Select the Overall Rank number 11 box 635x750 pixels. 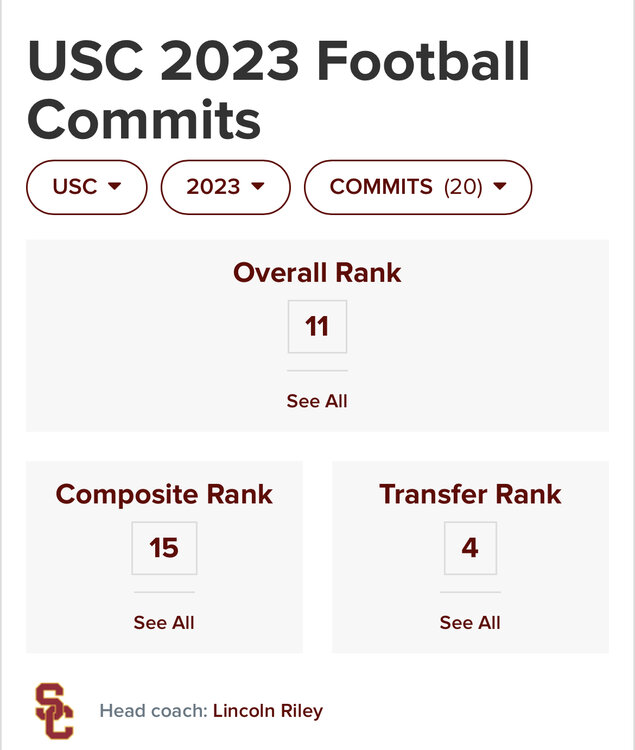(x=317, y=327)
